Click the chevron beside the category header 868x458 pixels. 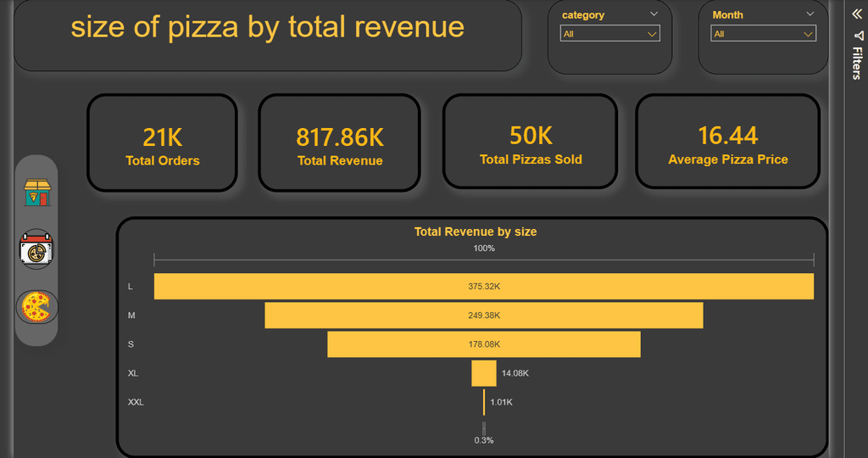(654, 14)
